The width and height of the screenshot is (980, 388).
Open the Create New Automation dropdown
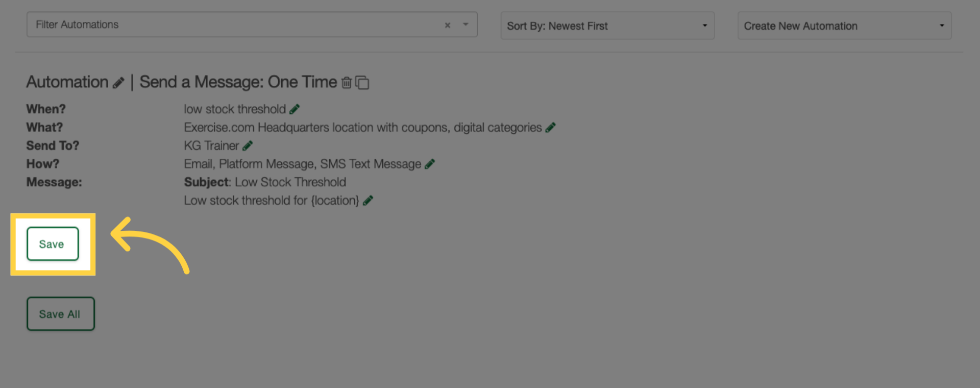[x=844, y=26]
